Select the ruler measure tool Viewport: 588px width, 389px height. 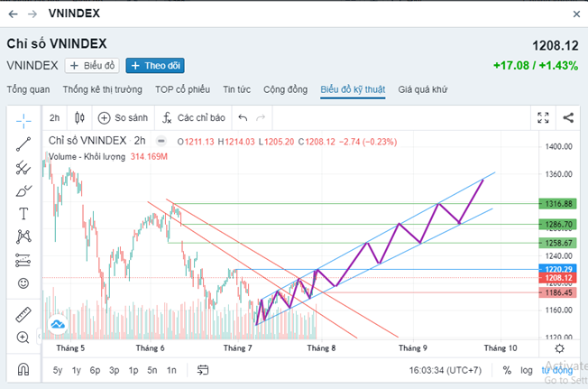[x=23, y=314]
